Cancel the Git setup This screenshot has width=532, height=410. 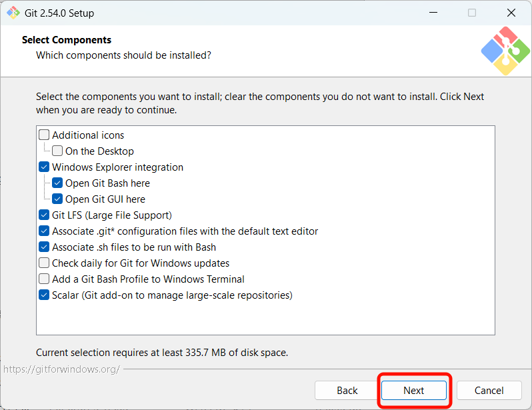click(489, 390)
